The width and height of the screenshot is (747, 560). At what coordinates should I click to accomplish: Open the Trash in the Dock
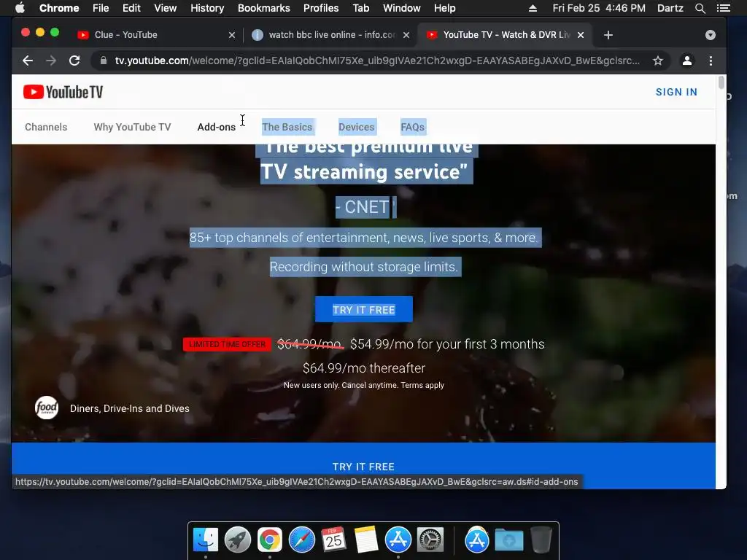pos(541,540)
